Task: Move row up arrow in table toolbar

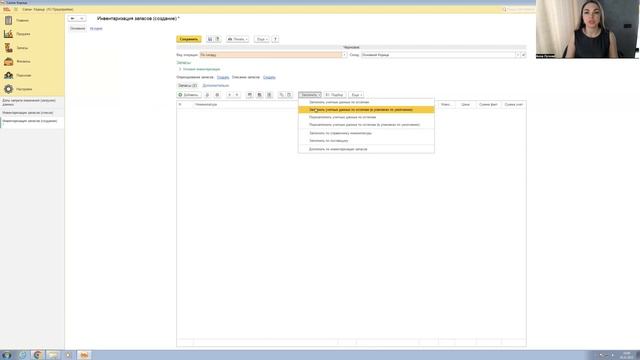Action: 229,95
